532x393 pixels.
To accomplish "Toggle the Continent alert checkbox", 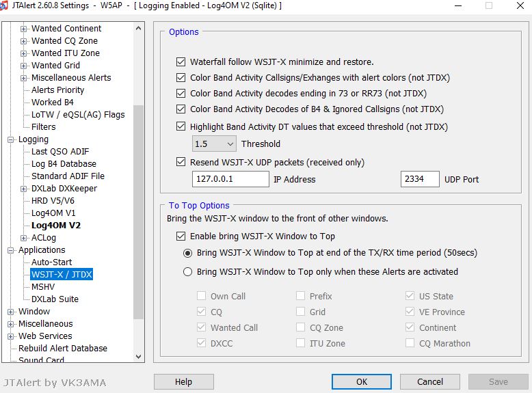I will 410,327.
